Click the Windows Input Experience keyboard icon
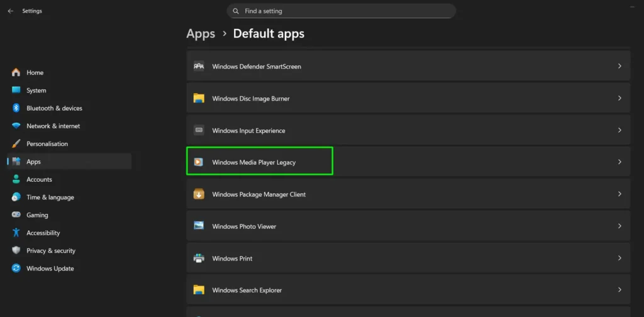This screenshot has height=317, width=644. [x=199, y=130]
